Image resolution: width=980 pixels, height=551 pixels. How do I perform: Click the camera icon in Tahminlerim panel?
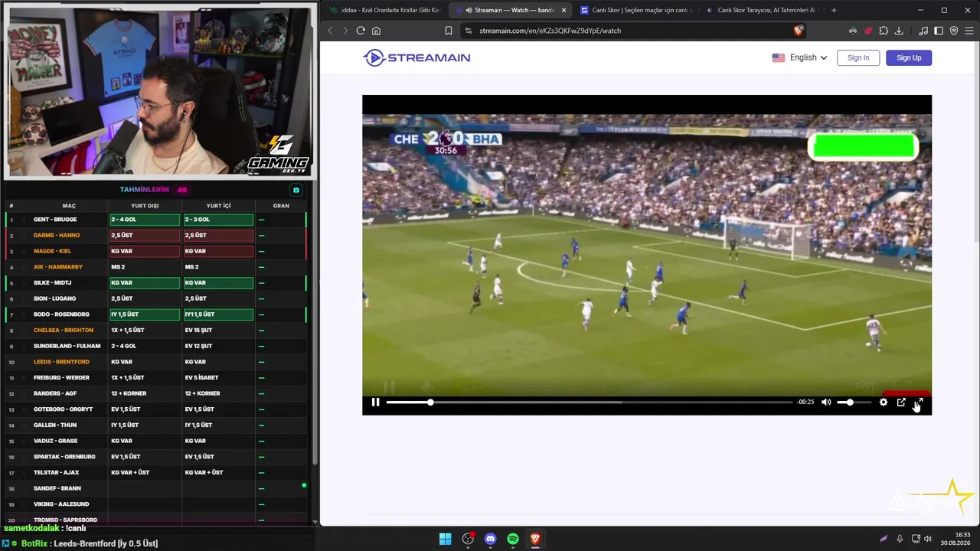coord(296,190)
